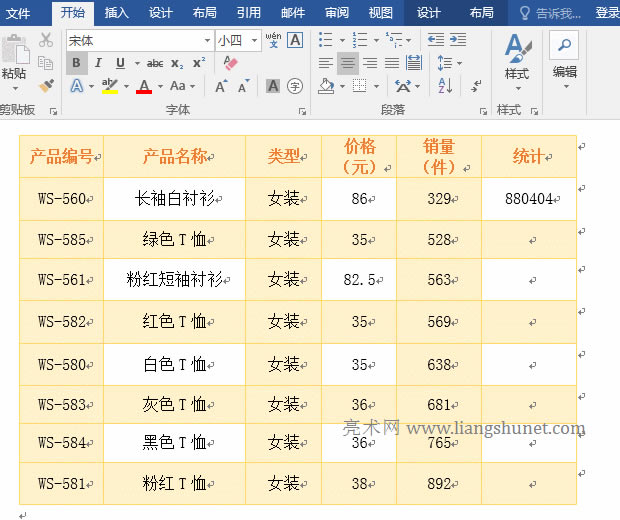
Task: Click the justify alignment icon
Action: 391,63
